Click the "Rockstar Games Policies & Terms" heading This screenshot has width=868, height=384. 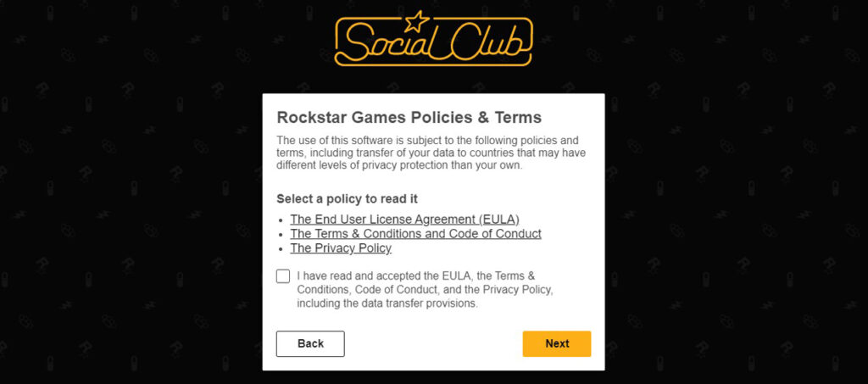[x=409, y=117]
